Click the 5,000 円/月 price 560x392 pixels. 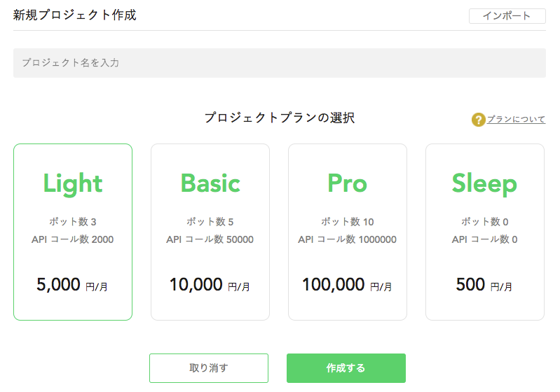click(73, 285)
